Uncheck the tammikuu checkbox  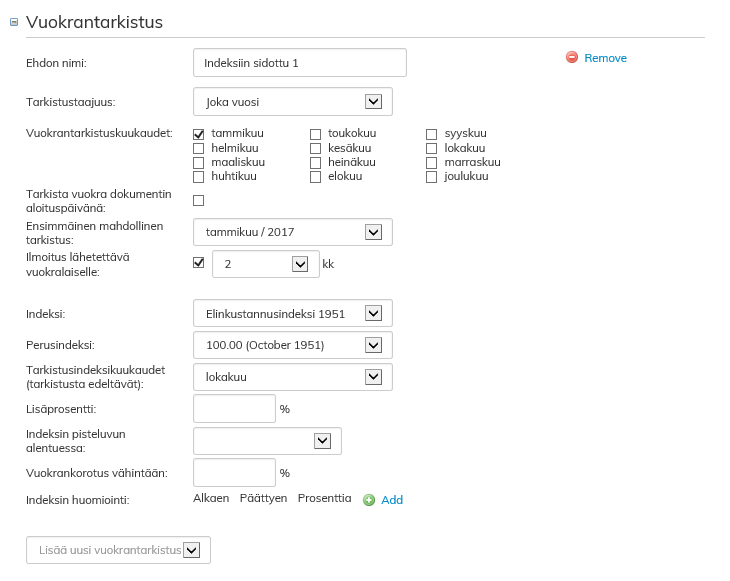point(199,134)
